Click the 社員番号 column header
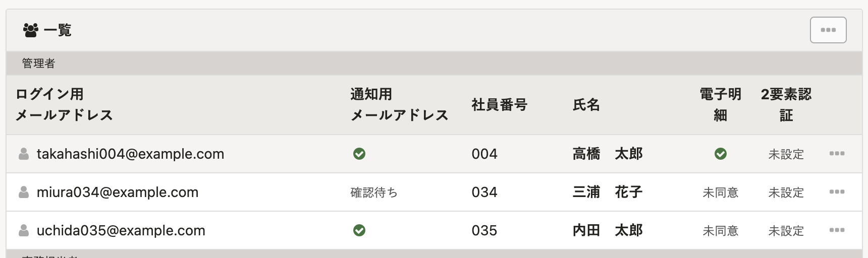Viewport: 868px width, 258px height. point(499,105)
